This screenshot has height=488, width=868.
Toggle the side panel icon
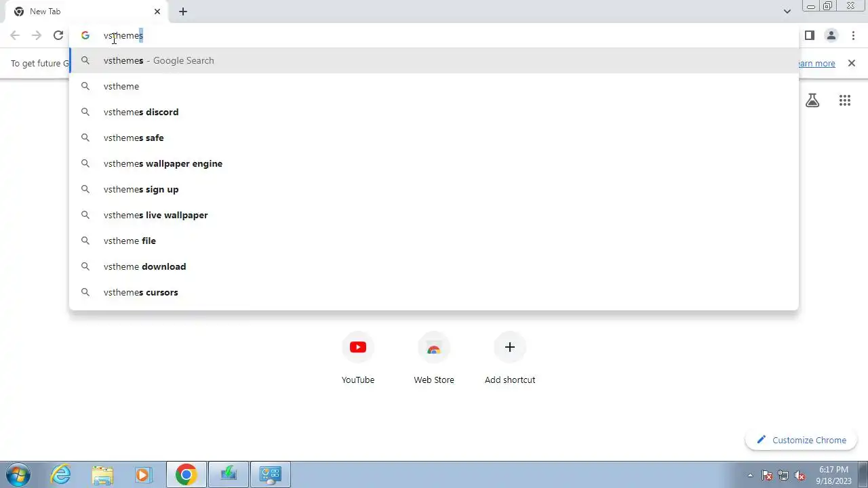coord(810,35)
